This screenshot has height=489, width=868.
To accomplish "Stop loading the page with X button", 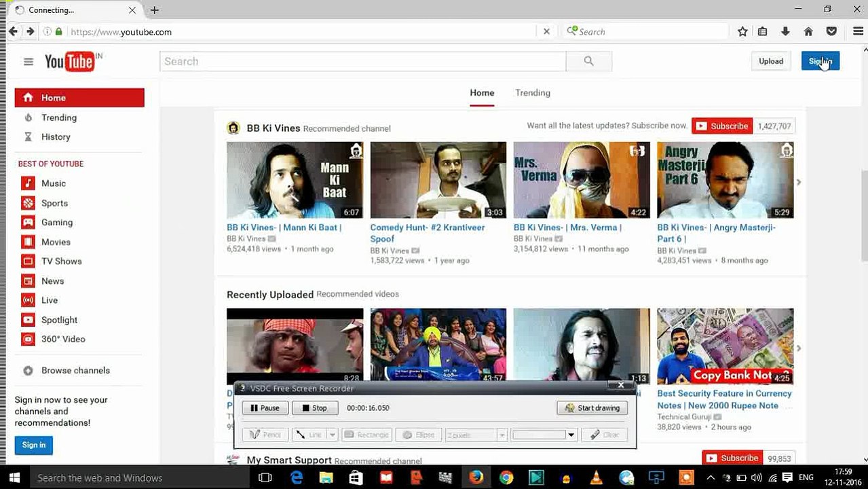I will 546,32.
